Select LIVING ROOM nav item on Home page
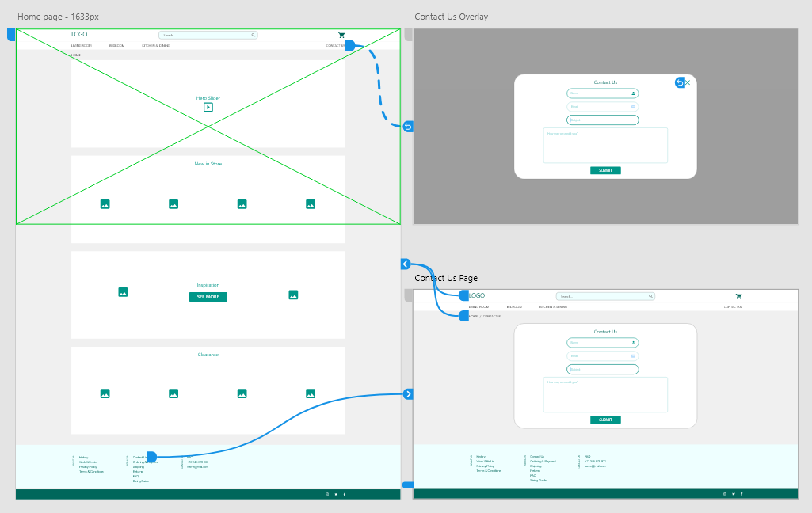 (x=82, y=46)
